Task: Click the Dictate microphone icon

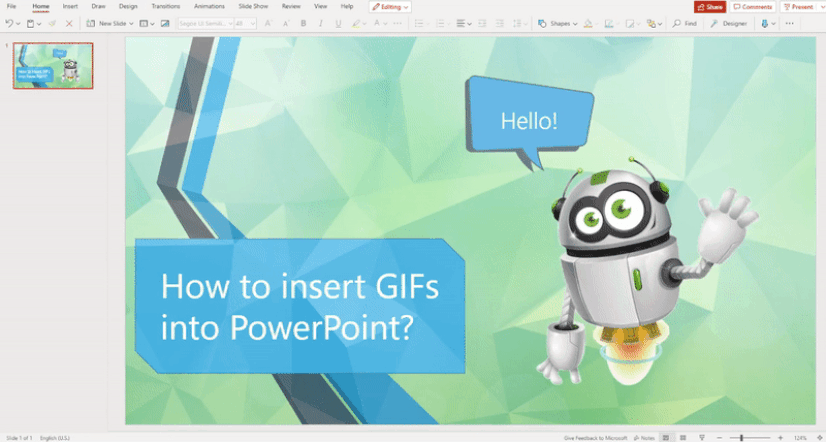Action: [764, 23]
